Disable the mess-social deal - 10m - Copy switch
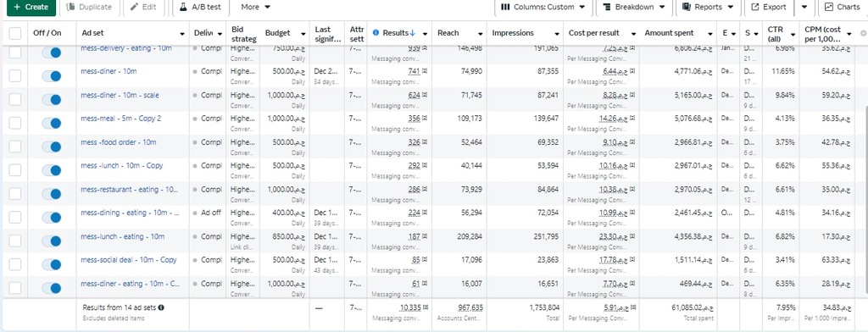This screenshot has height=332, width=868. (x=51, y=264)
